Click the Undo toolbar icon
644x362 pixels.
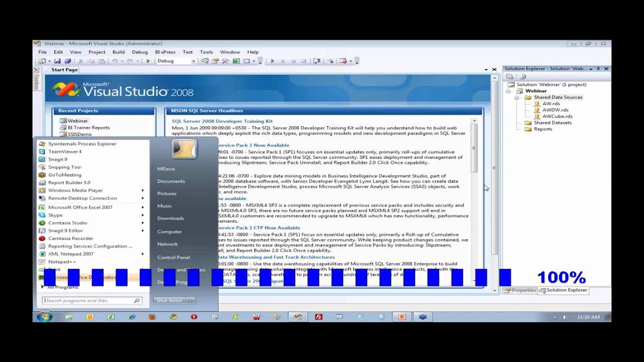click(x=115, y=61)
